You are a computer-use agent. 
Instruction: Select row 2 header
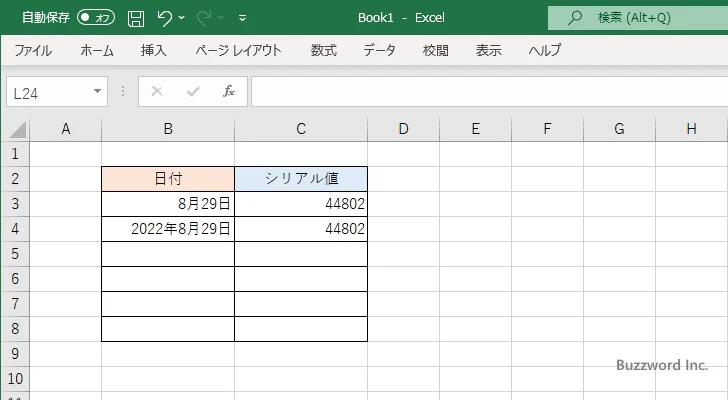coord(15,179)
